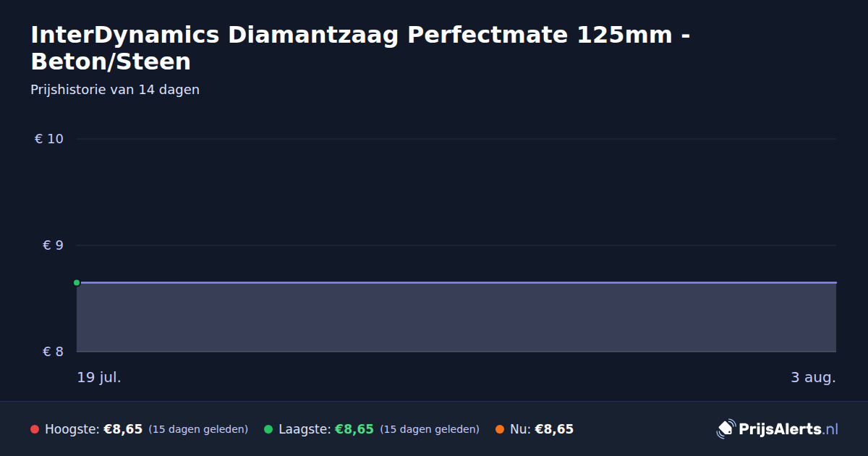This screenshot has height=456, width=868.
Task: Click the green Laagste €8,65 value
Action: pyautogui.click(x=354, y=429)
